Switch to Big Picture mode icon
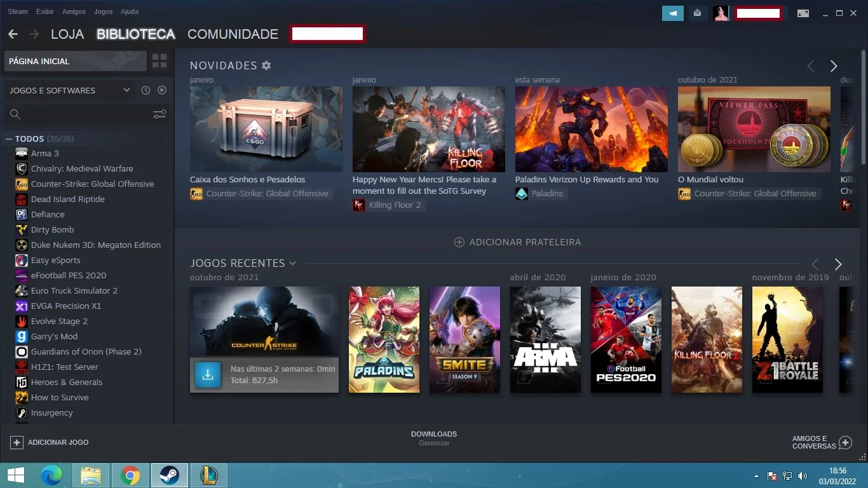Screen dimensions: 868x488 pyautogui.click(x=803, y=13)
